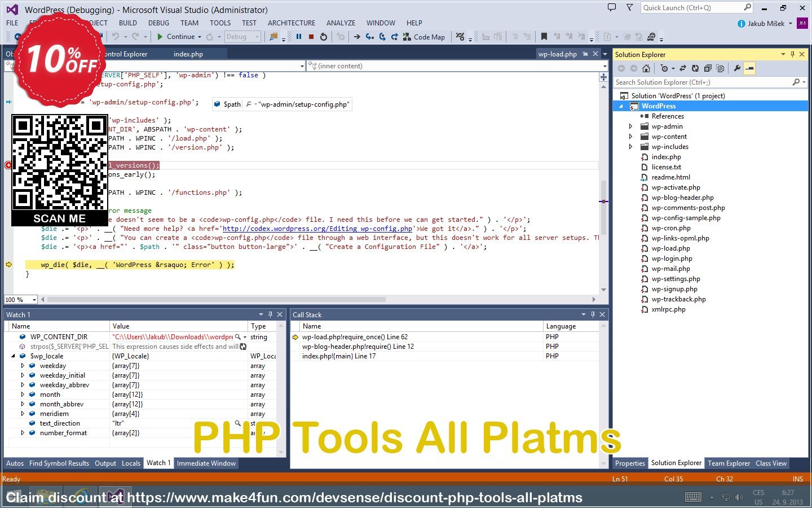This screenshot has height=508, width=812.
Task: Switch to the Locals tab
Action: [131, 463]
